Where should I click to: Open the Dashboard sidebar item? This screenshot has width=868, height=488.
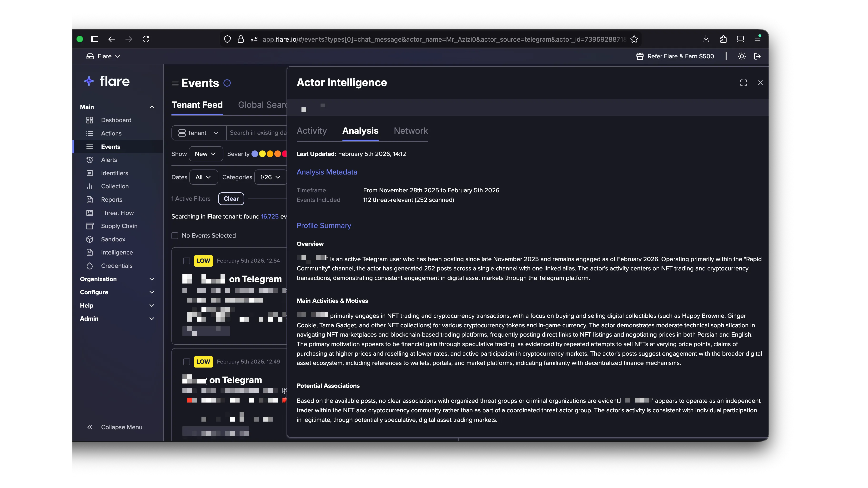[x=116, y=120]
